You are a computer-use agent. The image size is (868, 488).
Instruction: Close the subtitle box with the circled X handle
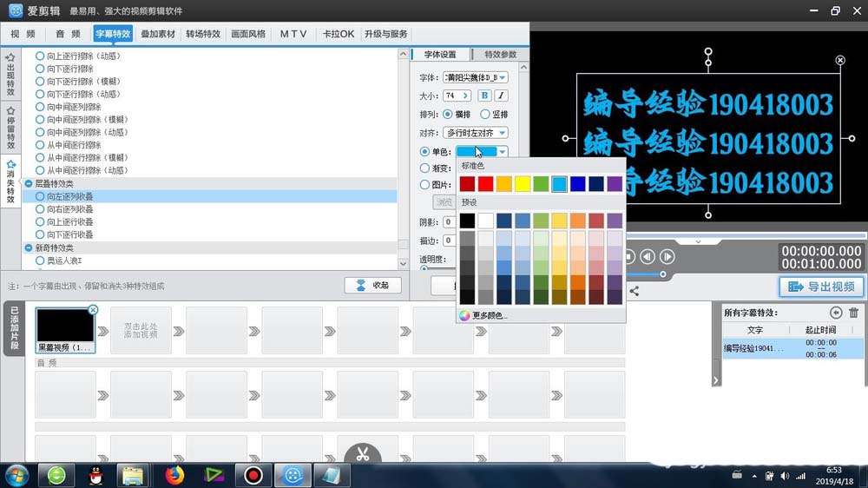(839, 60)
